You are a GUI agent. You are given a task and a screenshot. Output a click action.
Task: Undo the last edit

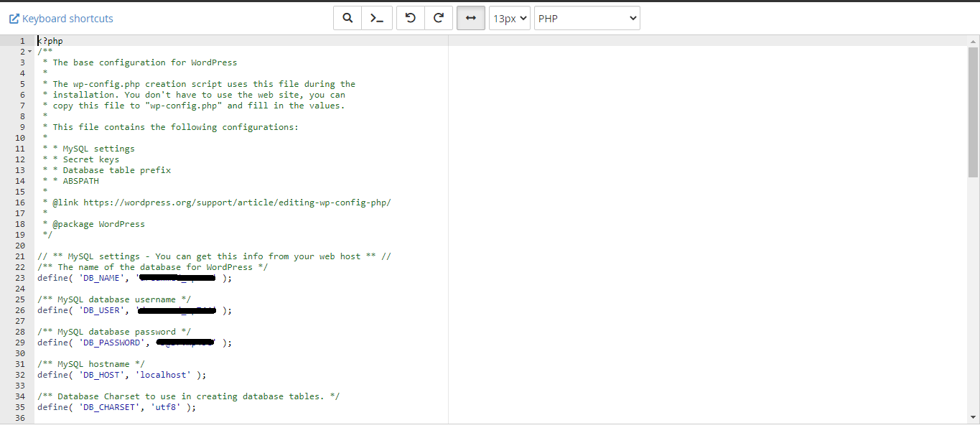coord(411,19)
